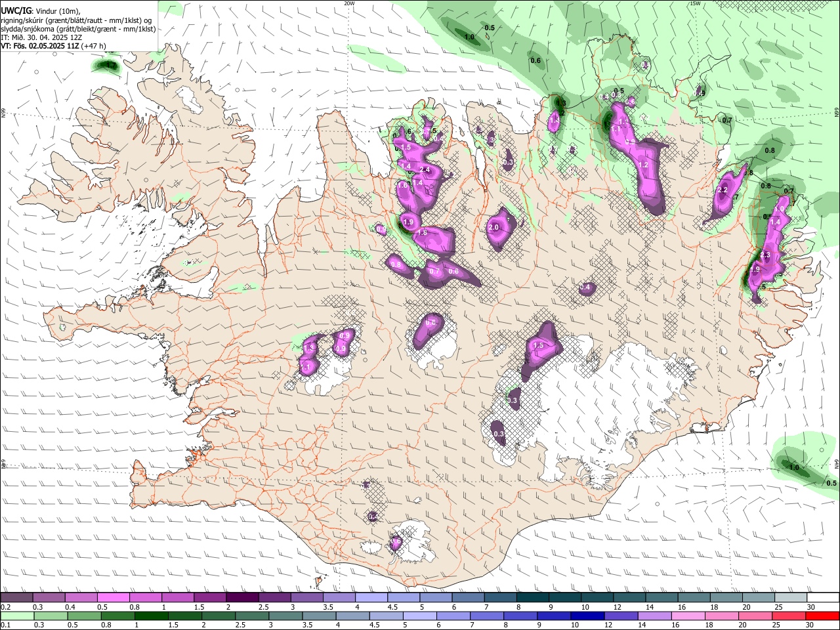
Task: Click the '0.2' label in the upper legend row
Action: click(x=6, y=608)
